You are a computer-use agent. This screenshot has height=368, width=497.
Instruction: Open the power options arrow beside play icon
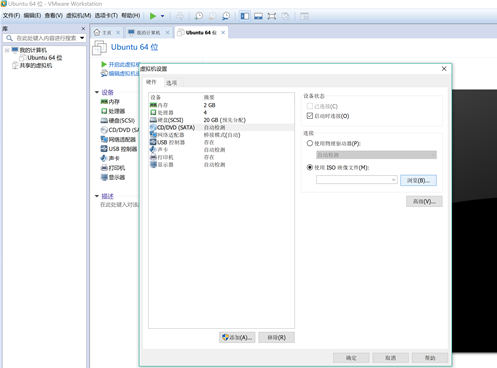(163, 16)
